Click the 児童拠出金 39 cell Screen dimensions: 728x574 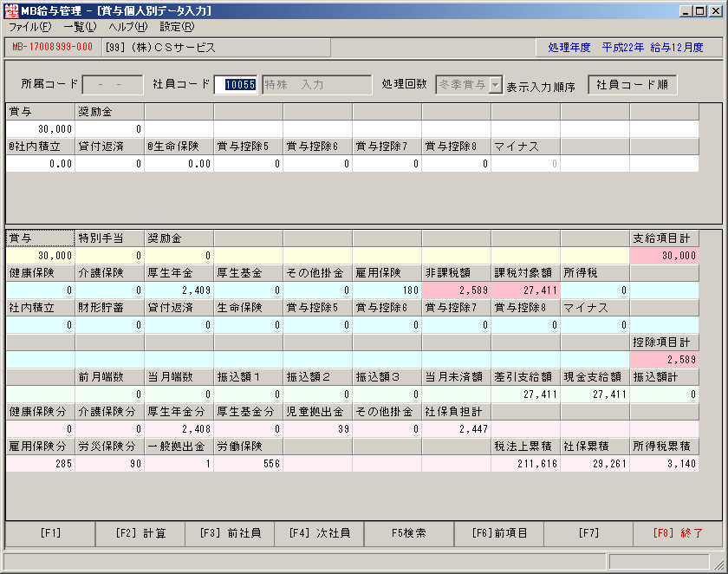(317, 429)
